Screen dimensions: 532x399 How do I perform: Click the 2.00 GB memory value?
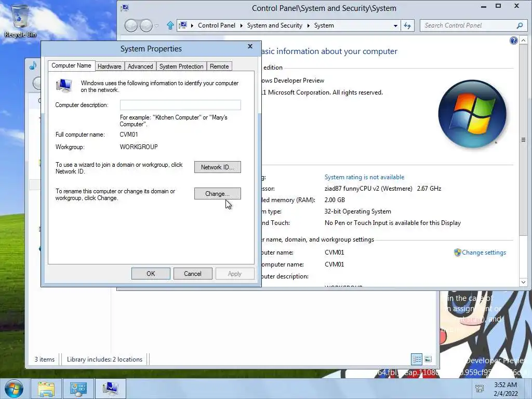pyautogui.click(x=335, y=200)
